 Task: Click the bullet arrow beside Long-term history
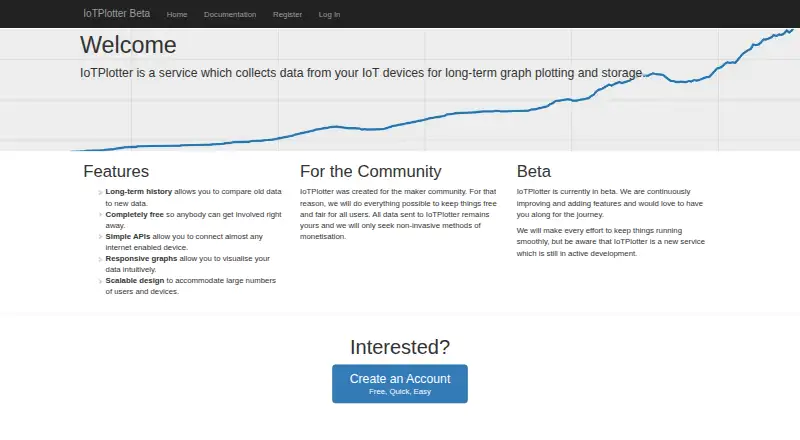tap(101, 192)
